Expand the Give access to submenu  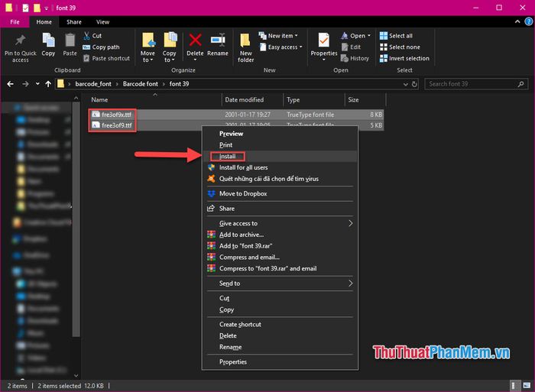tap(278, 223)
